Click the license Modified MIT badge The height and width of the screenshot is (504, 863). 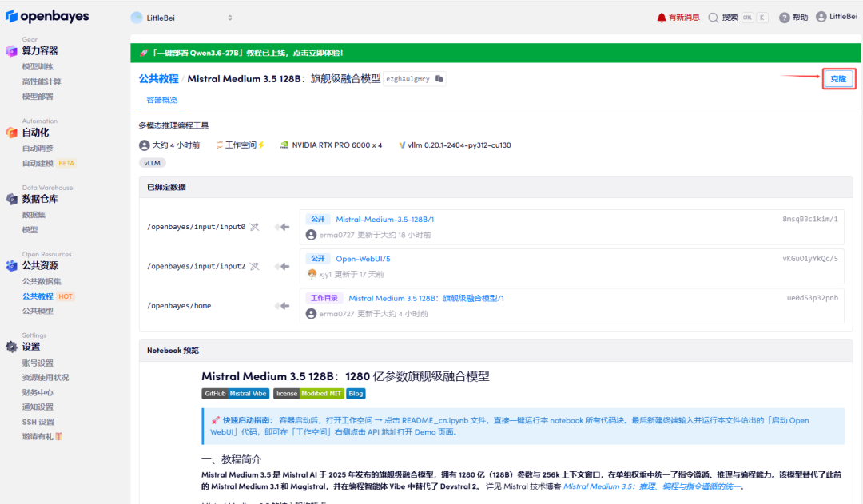click(x=308, y=394)
